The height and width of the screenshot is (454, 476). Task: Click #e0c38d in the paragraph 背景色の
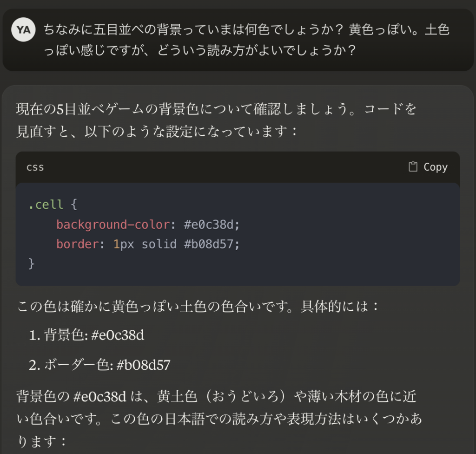pos(99,397)
